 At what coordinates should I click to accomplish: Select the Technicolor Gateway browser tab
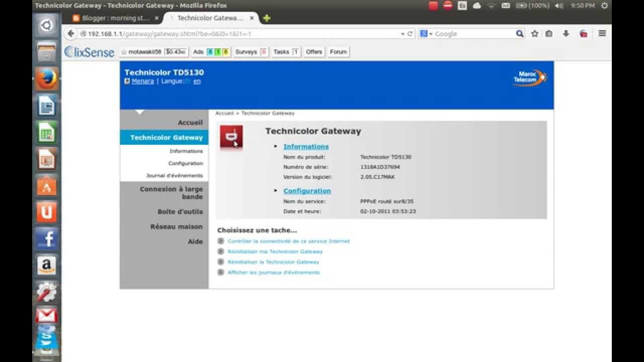[210, 18]
